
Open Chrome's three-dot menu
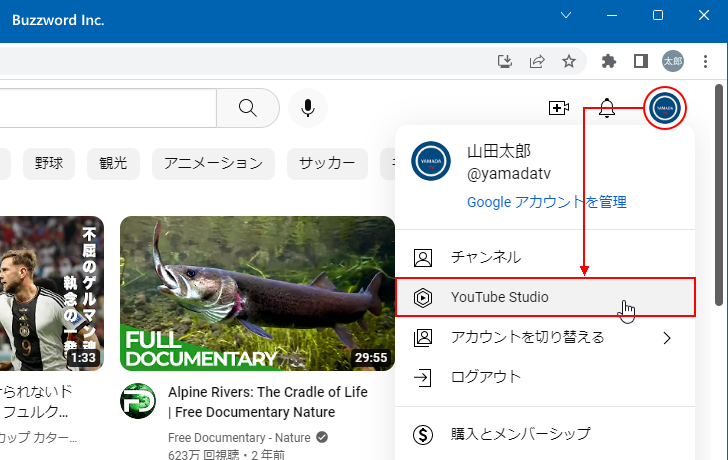[x=705, y=61]
